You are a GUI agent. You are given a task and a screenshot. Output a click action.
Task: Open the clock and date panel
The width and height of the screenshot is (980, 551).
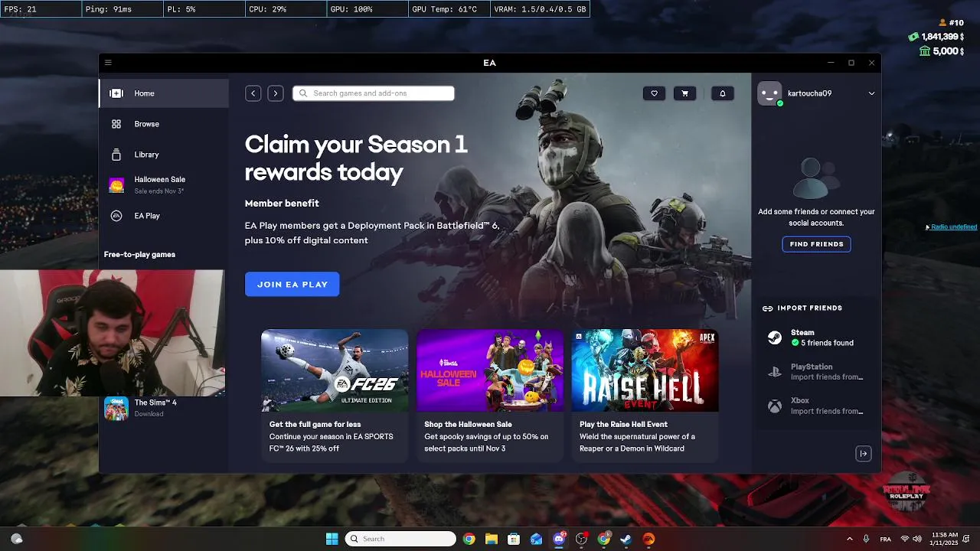point(943,539)
